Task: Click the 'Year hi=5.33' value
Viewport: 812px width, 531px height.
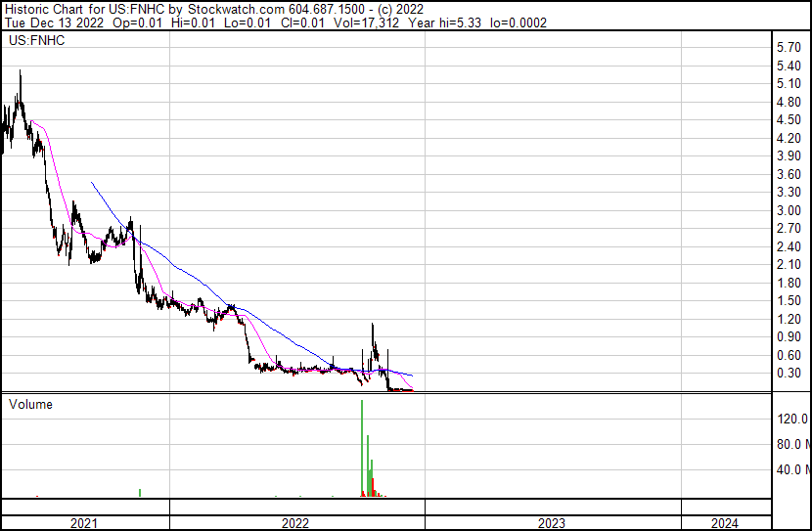Action: (x=444, y=22)
